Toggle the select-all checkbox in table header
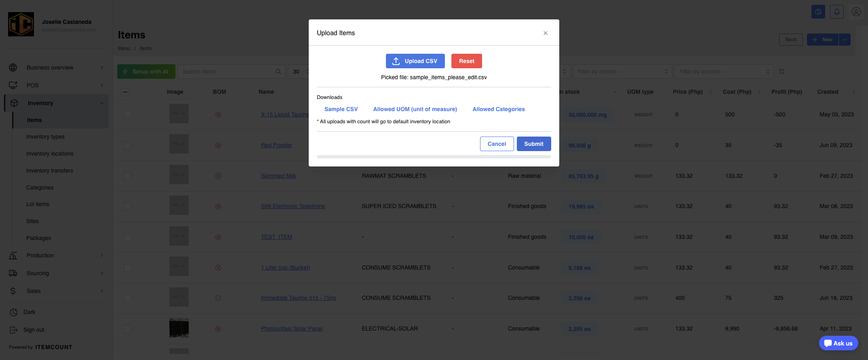 point(125,92)
